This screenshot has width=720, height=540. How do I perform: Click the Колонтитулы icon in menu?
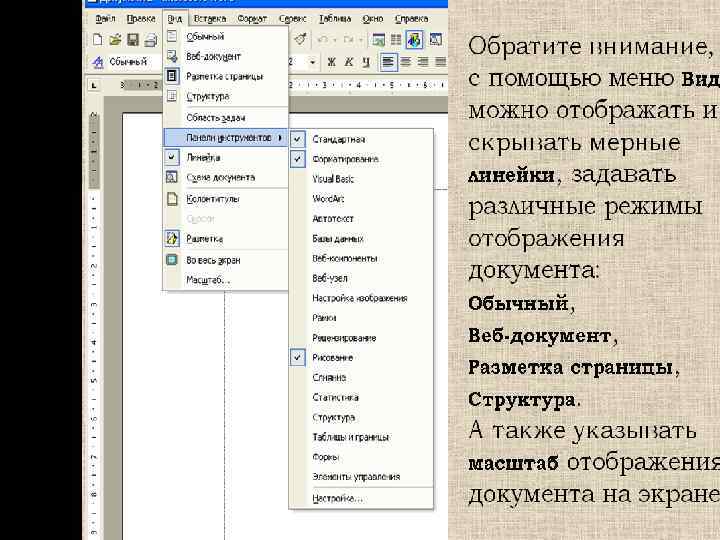[x=172, y=199]
